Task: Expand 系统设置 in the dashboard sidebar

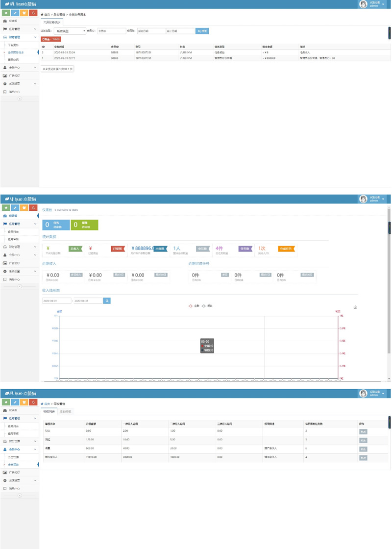Action: [20, 271]
